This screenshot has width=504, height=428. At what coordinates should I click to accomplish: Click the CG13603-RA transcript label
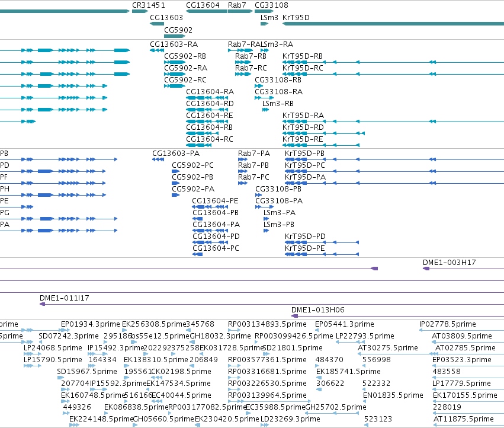coord(174,44)
